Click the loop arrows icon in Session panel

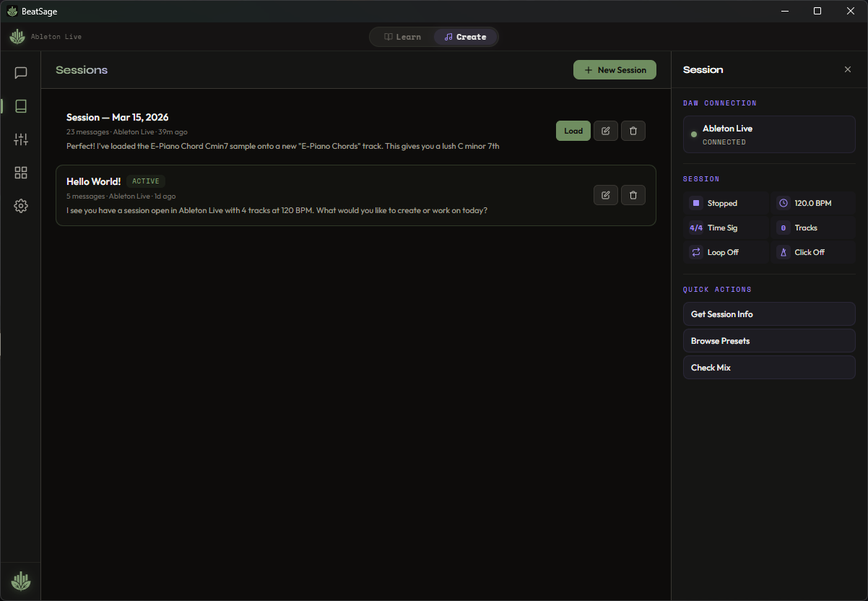[x=695, y=251]
